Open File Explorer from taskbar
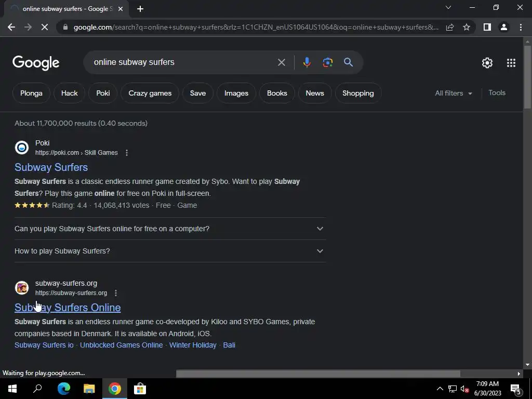This screenshot has width=532, height=399. pos(89,389)
